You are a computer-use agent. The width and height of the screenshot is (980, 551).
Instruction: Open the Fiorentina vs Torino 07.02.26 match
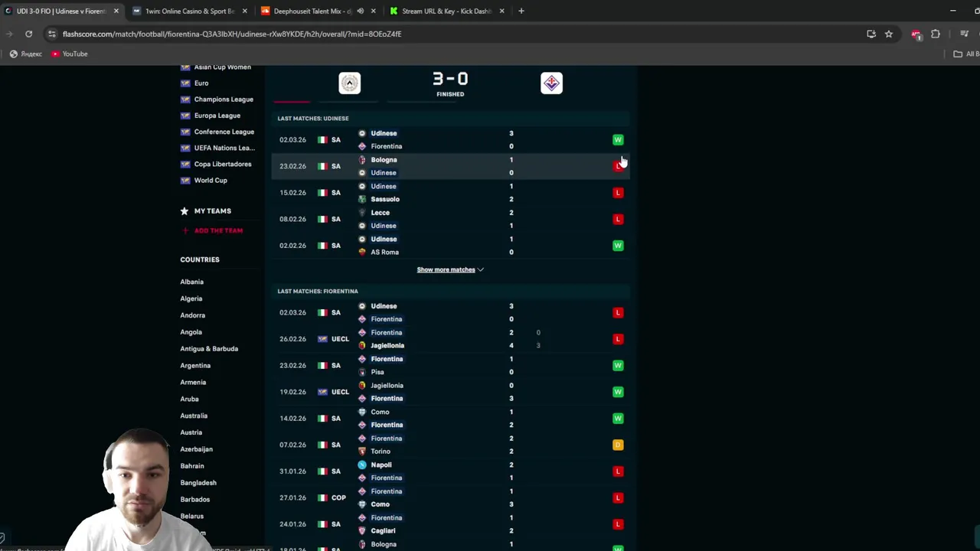(x=450, y=445)
